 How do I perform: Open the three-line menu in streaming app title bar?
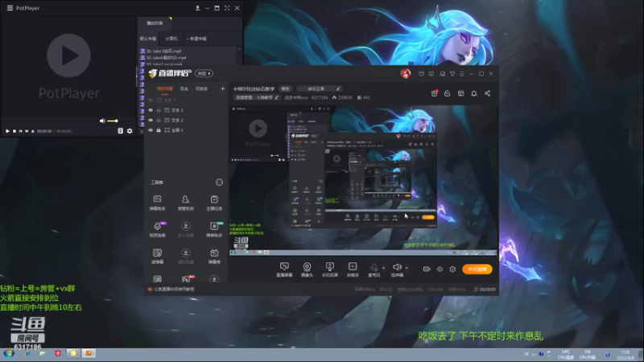(461, 74)
